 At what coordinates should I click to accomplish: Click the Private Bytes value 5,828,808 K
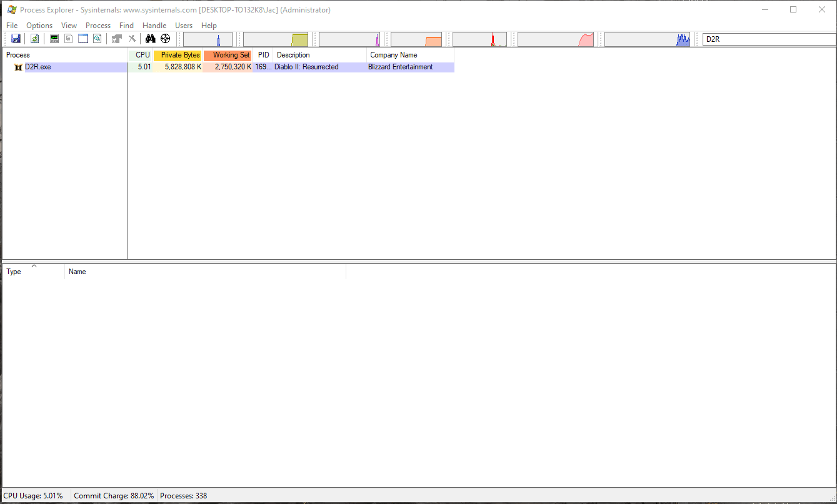tap(183, 67)
